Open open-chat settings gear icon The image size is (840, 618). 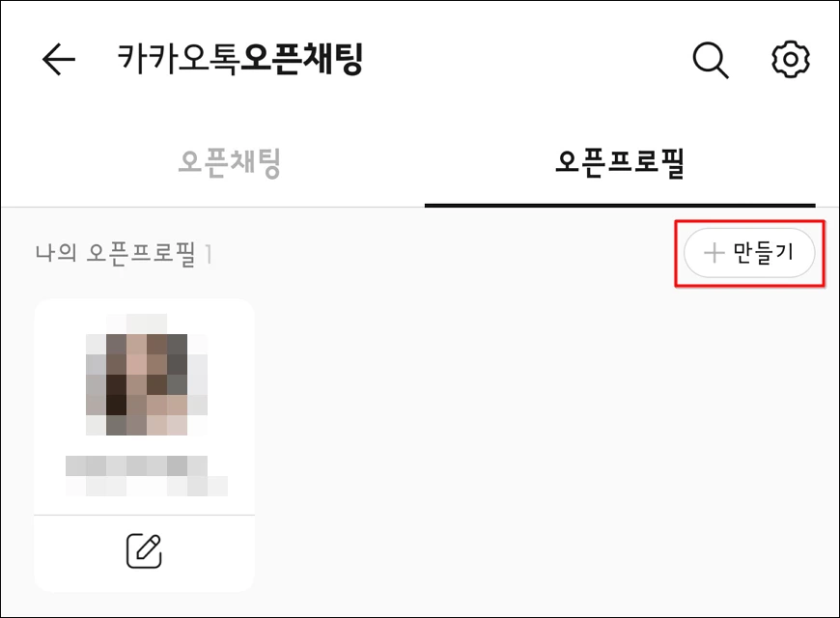[x=790, y=59]
